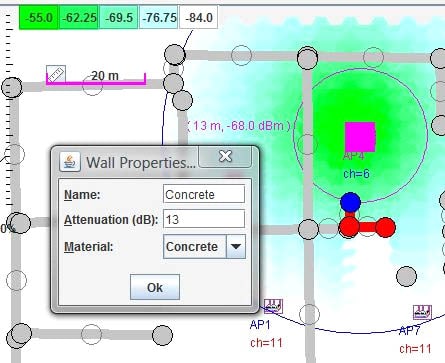Click the AP7 access point icon
The width and height of the screenshot is (445, 363).
click(423, 312)
